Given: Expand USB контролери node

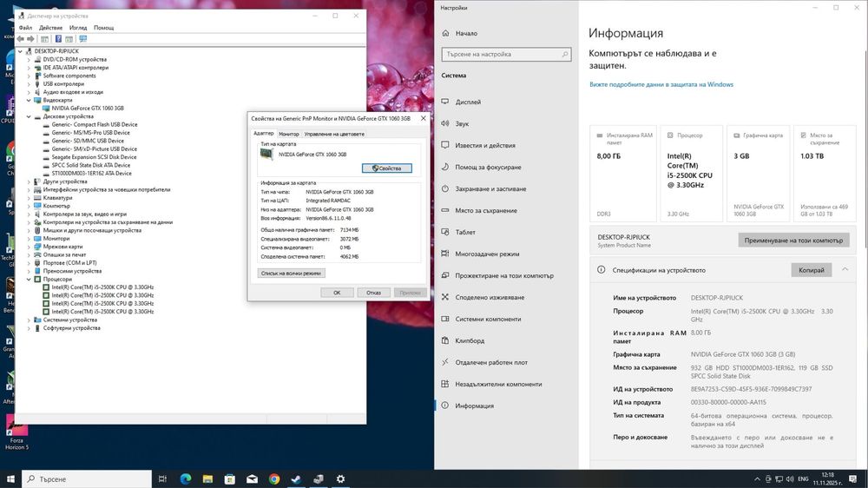Looking at the screenshot, I should 29,83.
